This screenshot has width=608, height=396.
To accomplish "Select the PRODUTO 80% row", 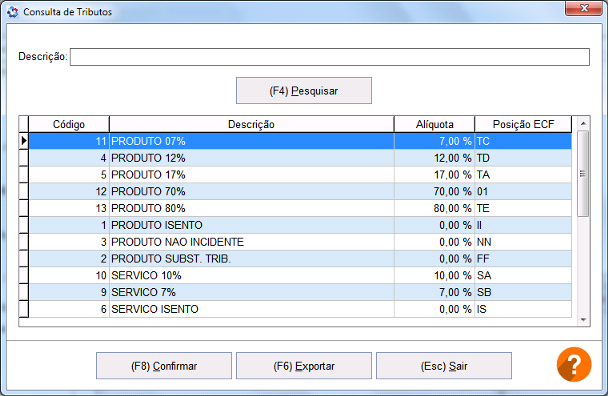I will point(300,208).
